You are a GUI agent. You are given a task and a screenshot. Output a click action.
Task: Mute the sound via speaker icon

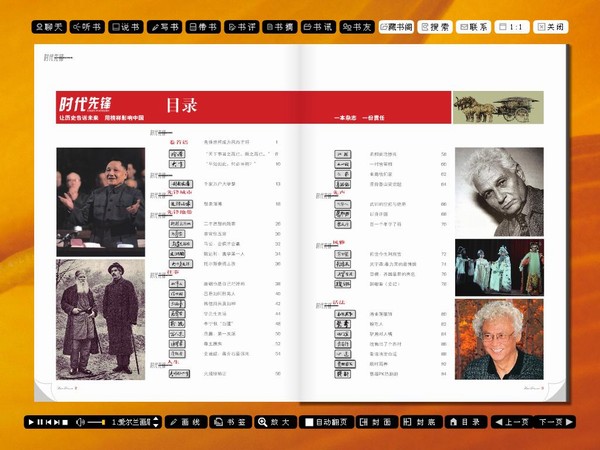[80, 422]
